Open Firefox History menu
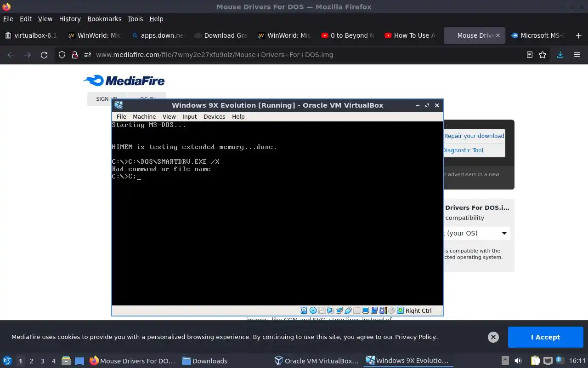 coord(70,19)
